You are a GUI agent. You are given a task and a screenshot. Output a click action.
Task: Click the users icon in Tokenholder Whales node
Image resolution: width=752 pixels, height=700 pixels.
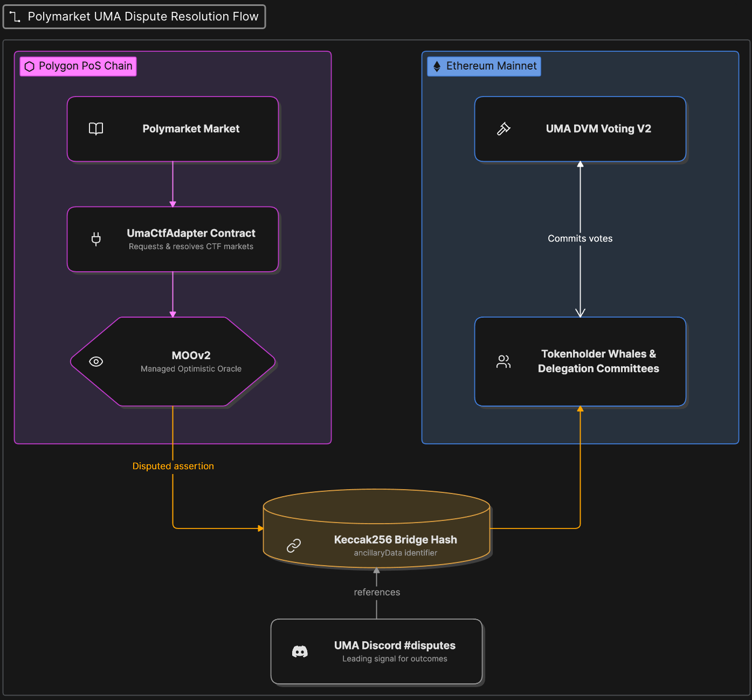pos(503,361)
